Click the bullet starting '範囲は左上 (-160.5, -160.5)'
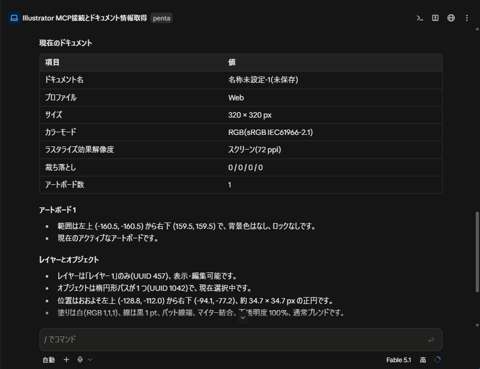480x369 pixels. tap(186, 226)
